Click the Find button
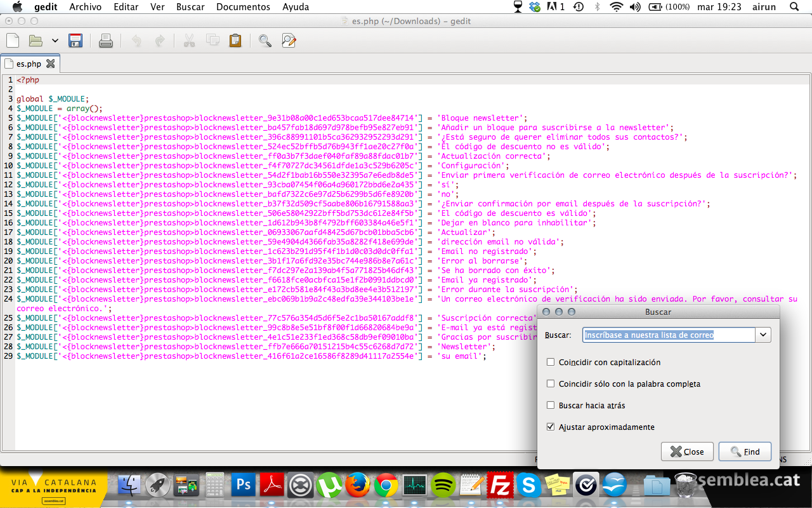Viewport: 812px width, 508px height. [745, 451]
